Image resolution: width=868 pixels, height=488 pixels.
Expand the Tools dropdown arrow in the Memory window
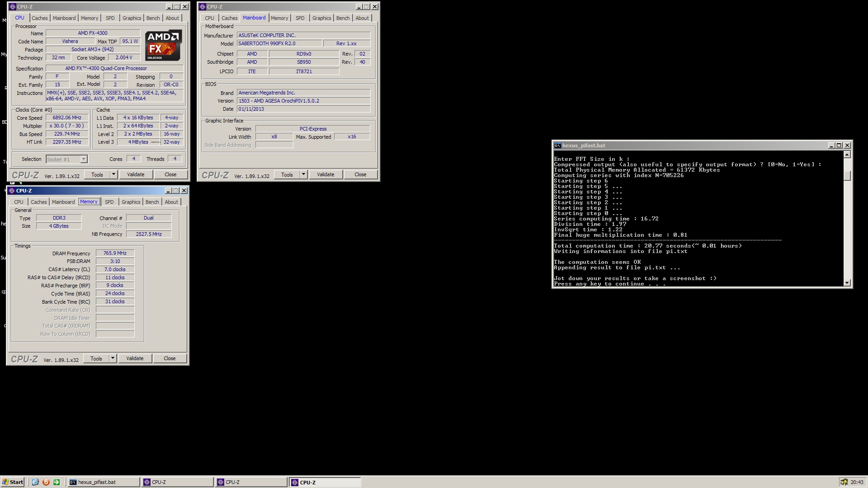(113, 358)
